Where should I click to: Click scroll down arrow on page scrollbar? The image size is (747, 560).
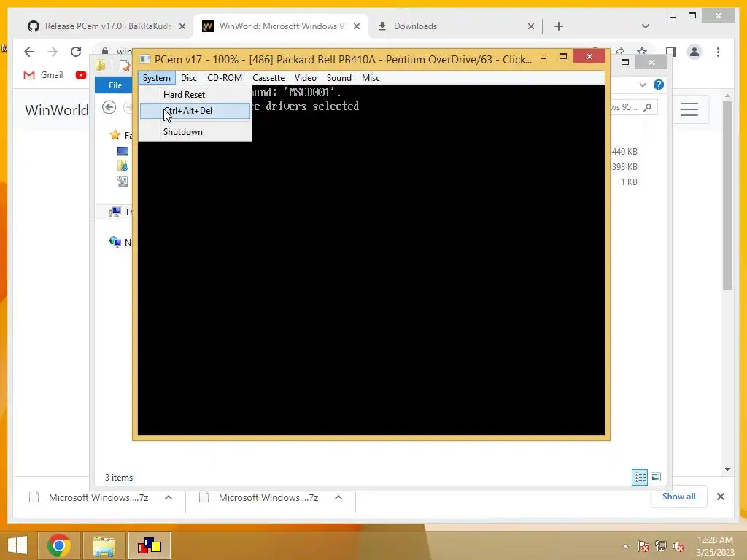(x=727, y=470)
